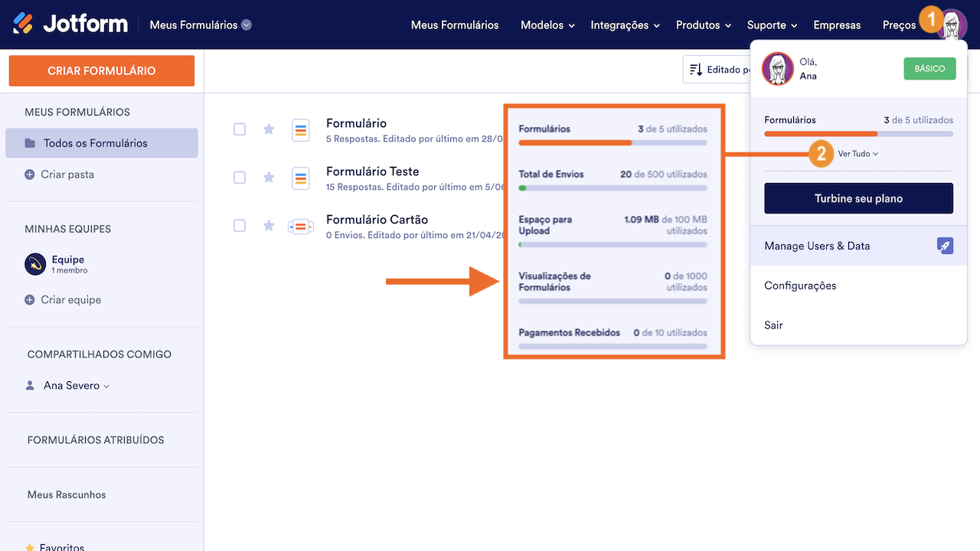Choose Sair to log out

858,325
